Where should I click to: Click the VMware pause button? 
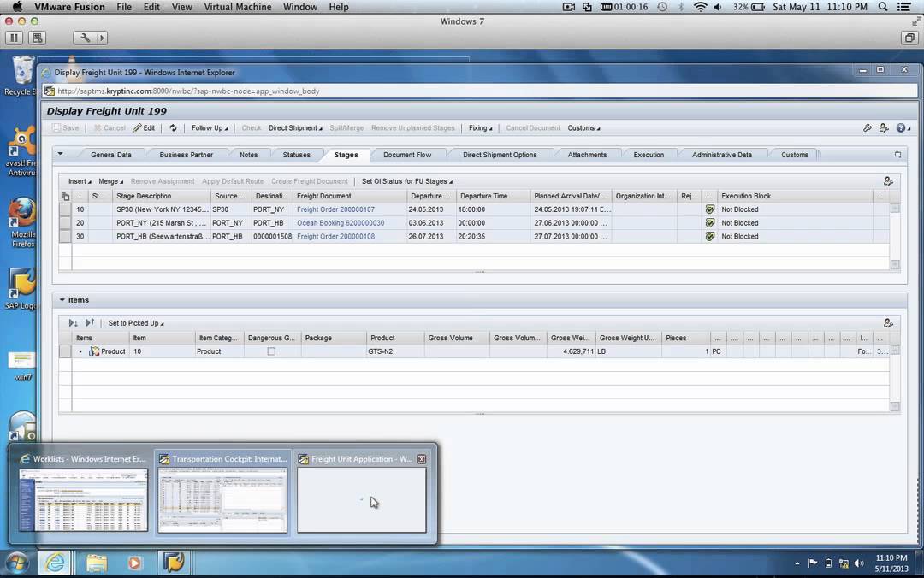(15, 38)
